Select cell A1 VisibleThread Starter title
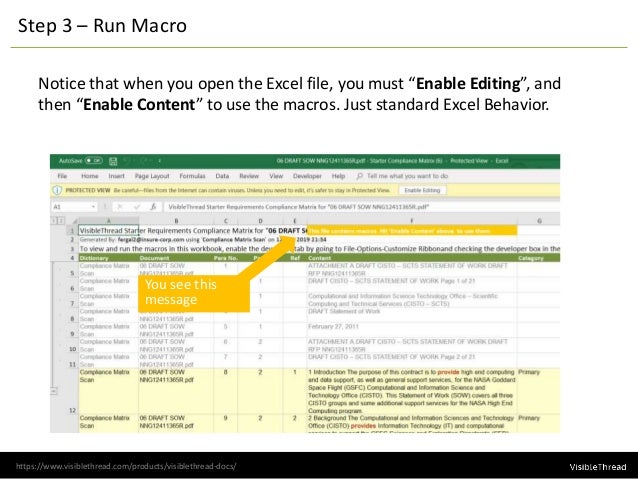The width and height of the screenshot is (638, 479). tap(109, 230)
